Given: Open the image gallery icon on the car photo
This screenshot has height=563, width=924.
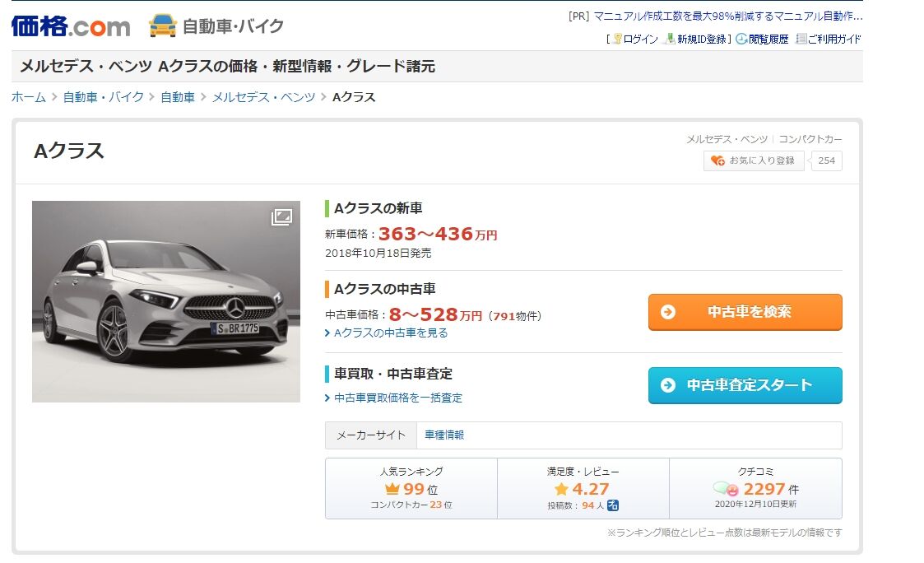Looking at the screenshot, I should (281, 217).
